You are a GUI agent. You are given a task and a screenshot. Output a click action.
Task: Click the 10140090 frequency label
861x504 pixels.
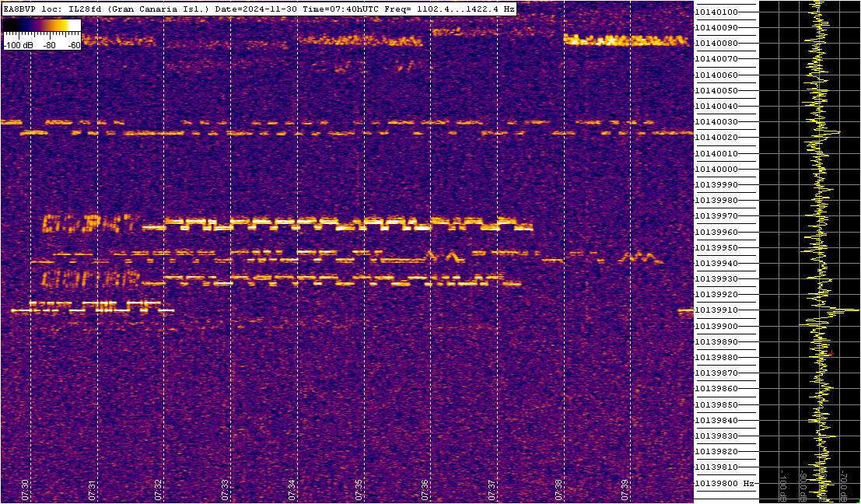(716, 27)
